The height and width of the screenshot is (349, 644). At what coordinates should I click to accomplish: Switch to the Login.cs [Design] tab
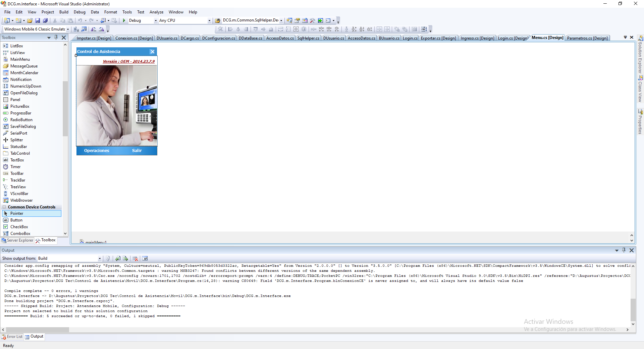[x=513, y=38]
